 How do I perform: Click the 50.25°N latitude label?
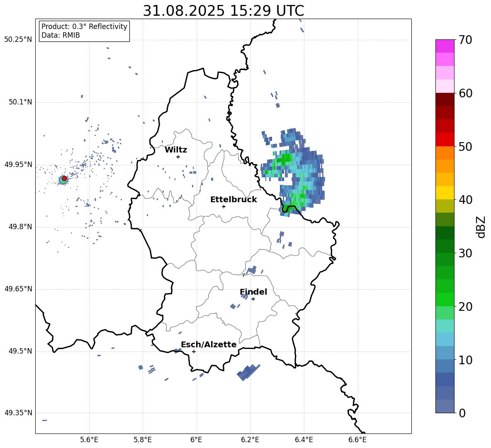(x=18, y=40)
